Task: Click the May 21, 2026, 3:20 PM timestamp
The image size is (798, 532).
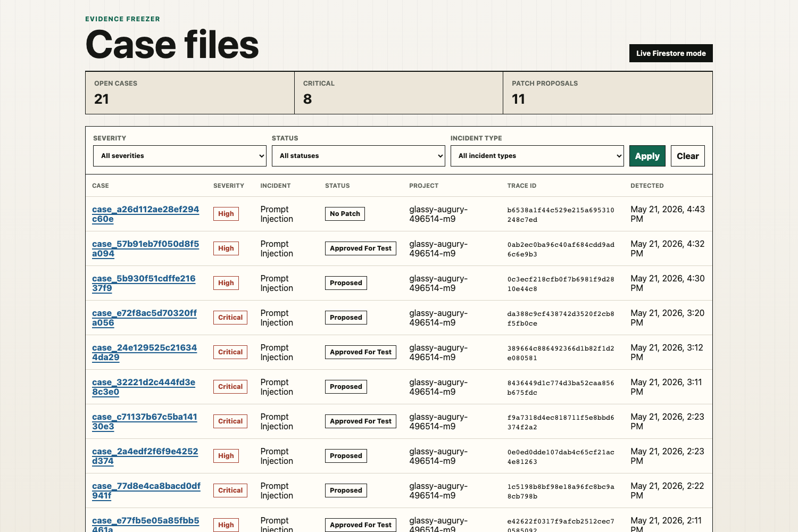Action: (x=668, y=318)
